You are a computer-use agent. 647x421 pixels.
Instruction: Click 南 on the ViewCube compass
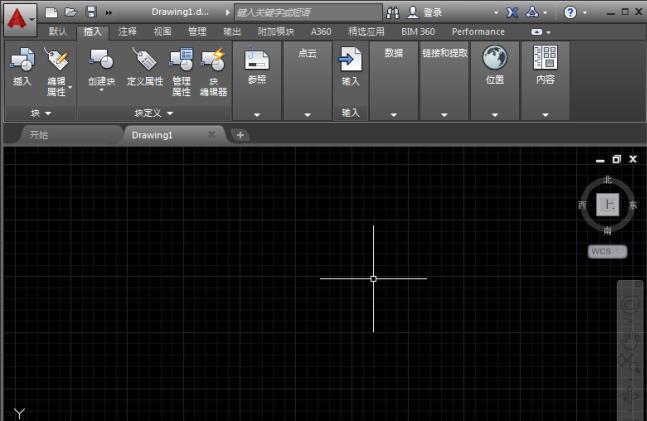point(607,230)
